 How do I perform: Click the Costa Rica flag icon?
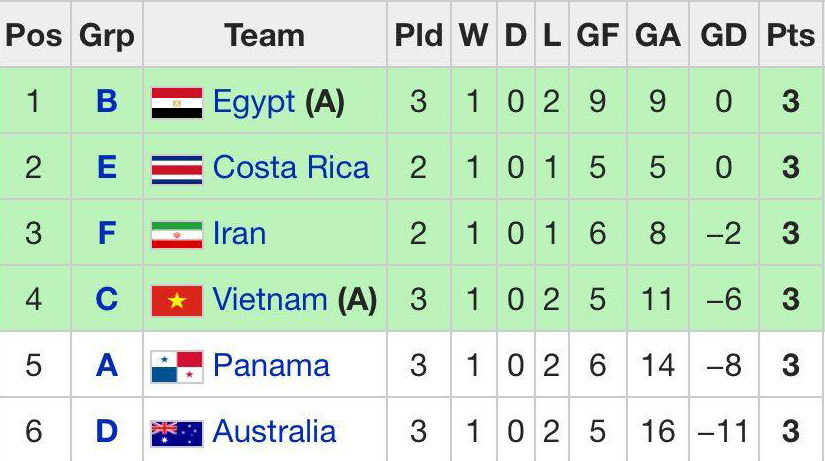[x=177, y=168]
